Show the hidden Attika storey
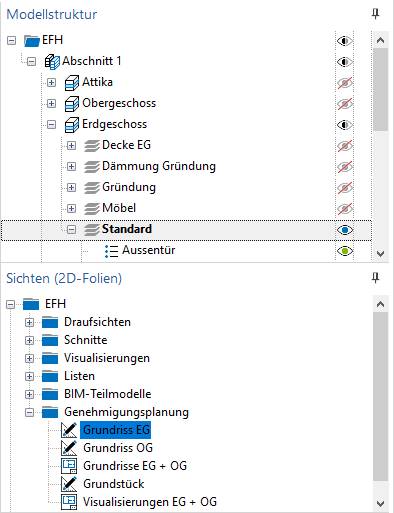Screen dimensions: 394x513 coord(345,83)
